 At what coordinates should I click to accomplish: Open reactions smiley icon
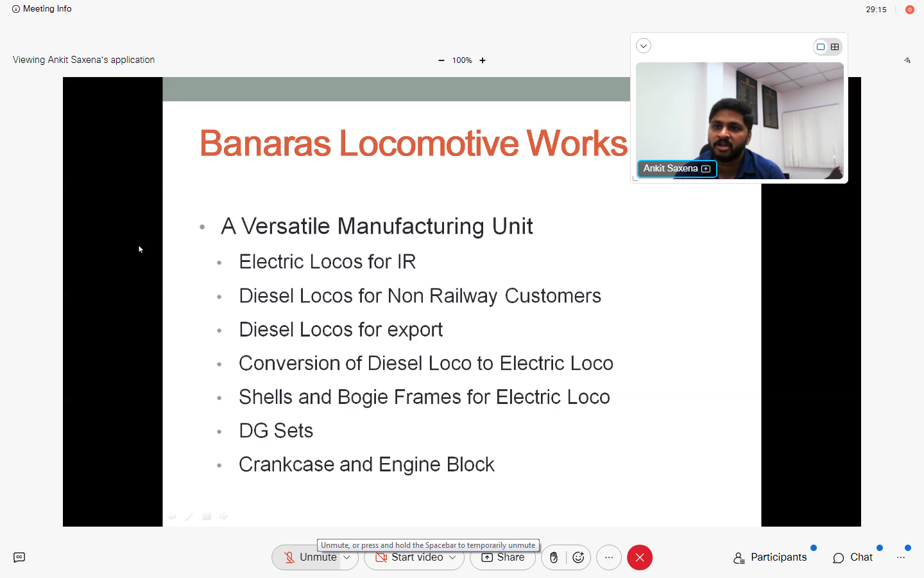pos(578,557)
